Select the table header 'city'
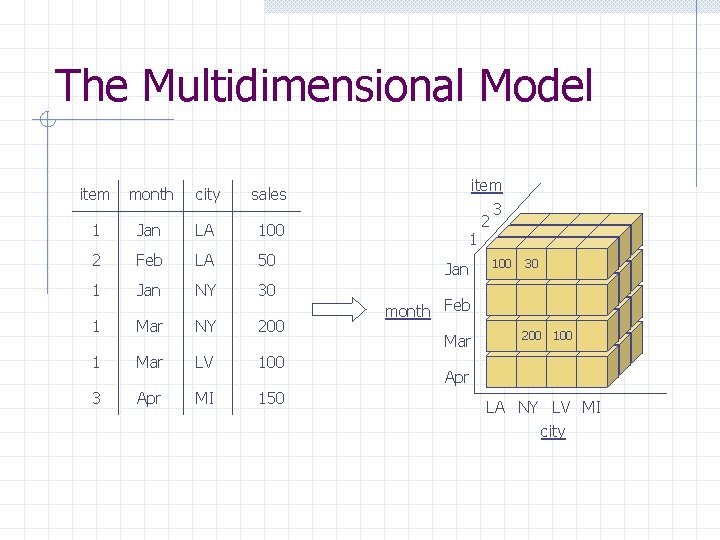 (x=208, y=195)
